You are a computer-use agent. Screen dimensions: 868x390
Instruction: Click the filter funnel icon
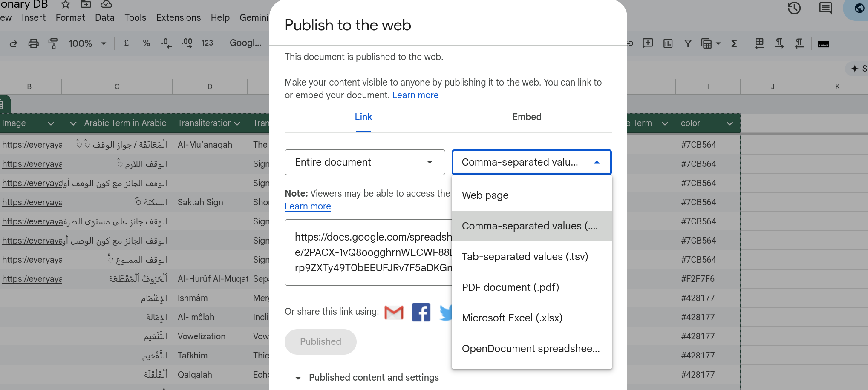[688, 43]
